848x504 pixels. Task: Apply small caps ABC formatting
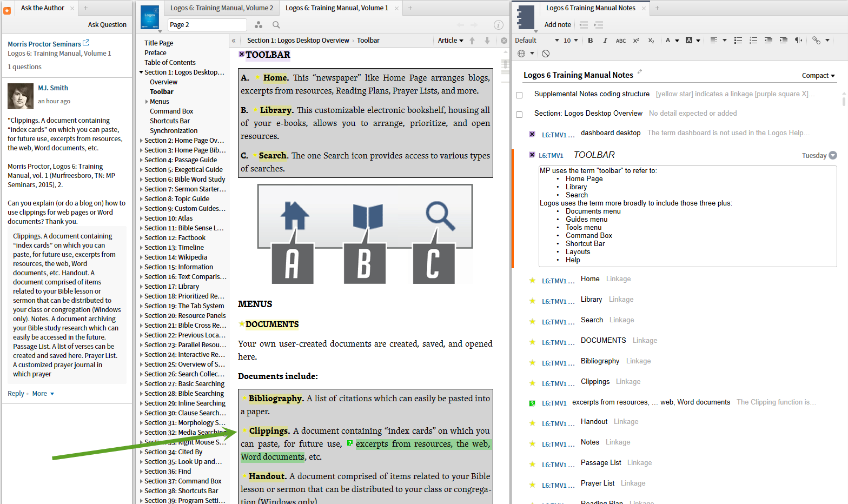coord(621,41)
